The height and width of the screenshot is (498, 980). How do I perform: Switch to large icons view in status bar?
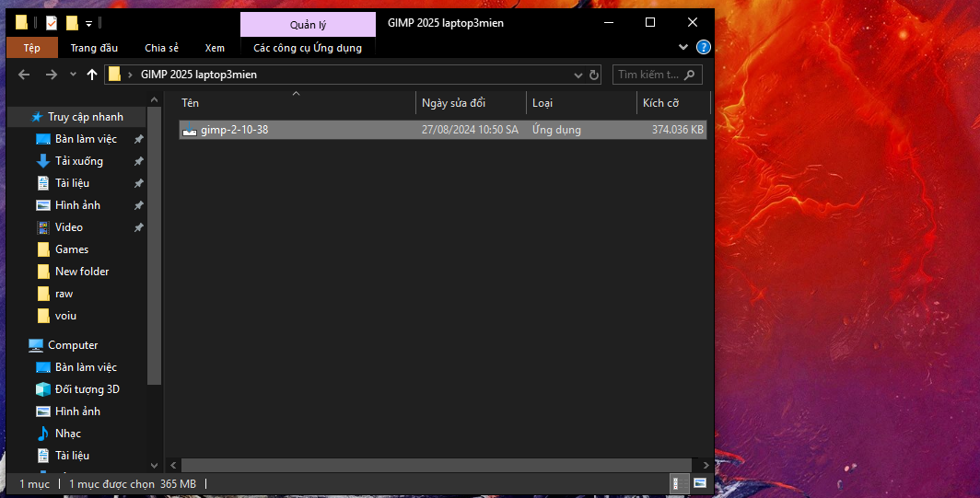[700, 483]
